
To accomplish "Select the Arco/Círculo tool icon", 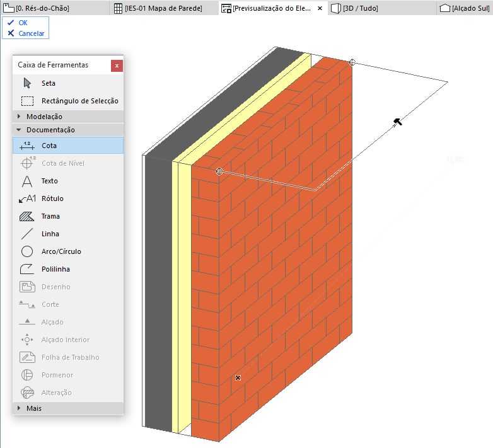I will [27, 251].
